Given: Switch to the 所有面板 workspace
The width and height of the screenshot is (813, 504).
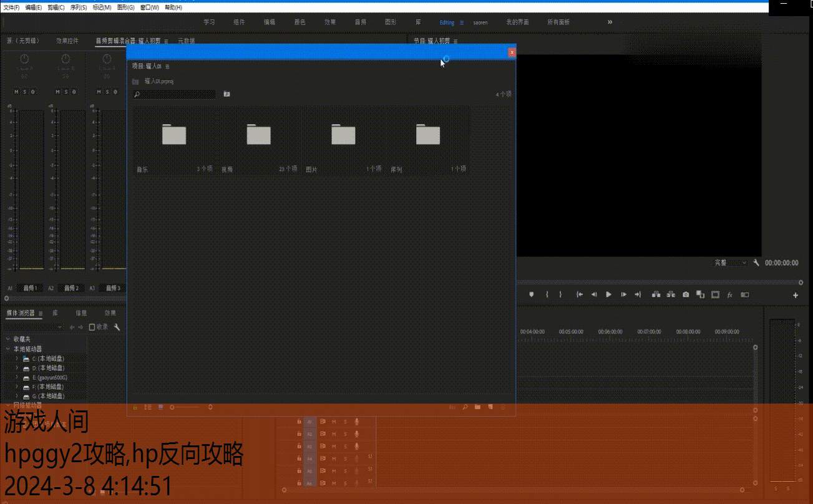Looking at the screenshot, I should (x=558, y=22).
